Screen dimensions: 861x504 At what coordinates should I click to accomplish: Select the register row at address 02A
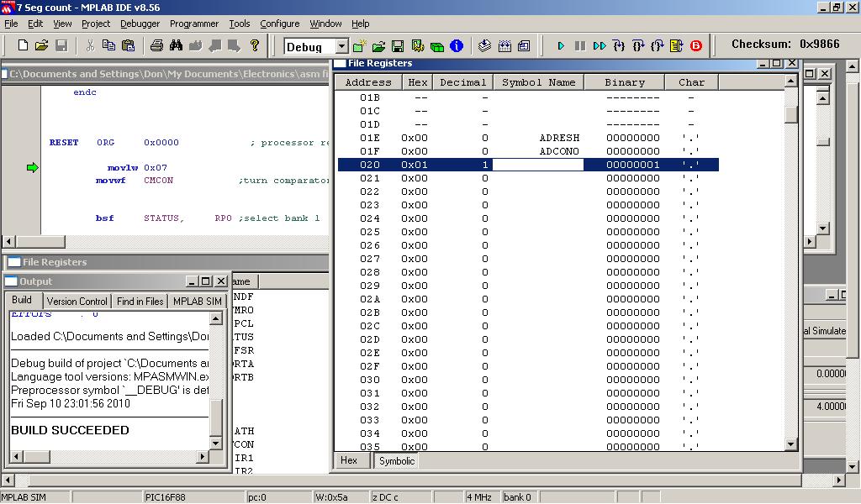[528, 299]
